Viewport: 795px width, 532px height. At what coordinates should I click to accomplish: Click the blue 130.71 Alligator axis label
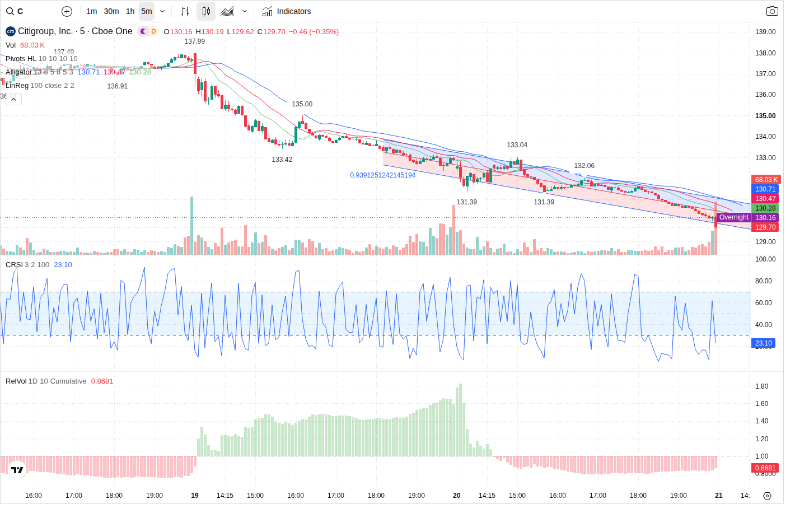[x=765, y=189]
